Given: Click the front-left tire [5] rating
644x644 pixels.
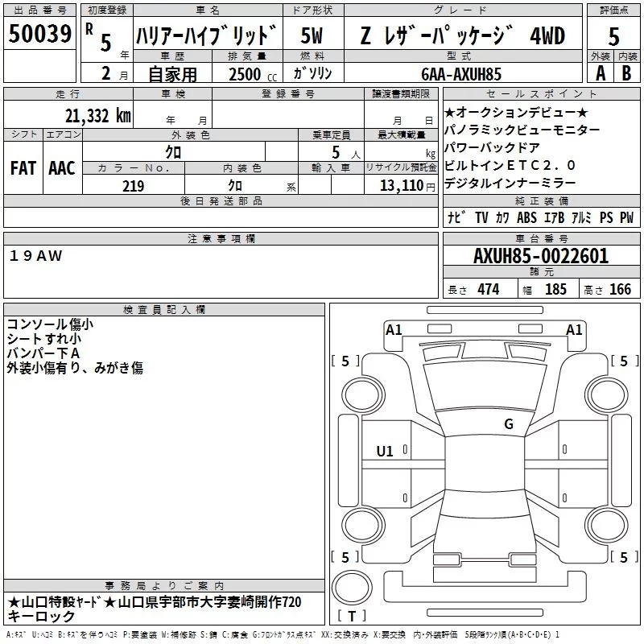Looking at the screenshot, I should click(x=345, y=361).
